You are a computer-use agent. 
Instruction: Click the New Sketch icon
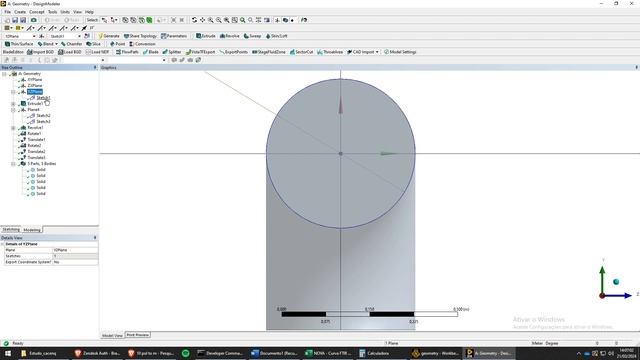click(87, 36)
